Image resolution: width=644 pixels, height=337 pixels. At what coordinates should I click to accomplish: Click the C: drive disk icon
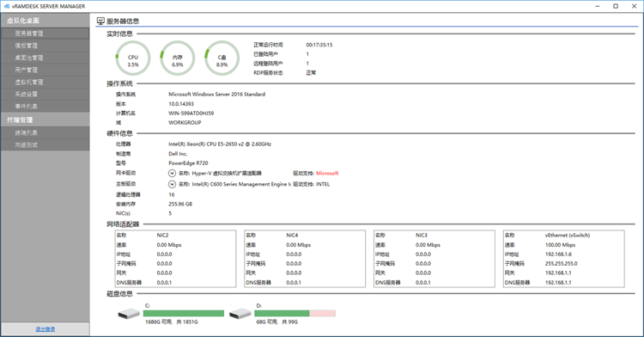(129, 314)
